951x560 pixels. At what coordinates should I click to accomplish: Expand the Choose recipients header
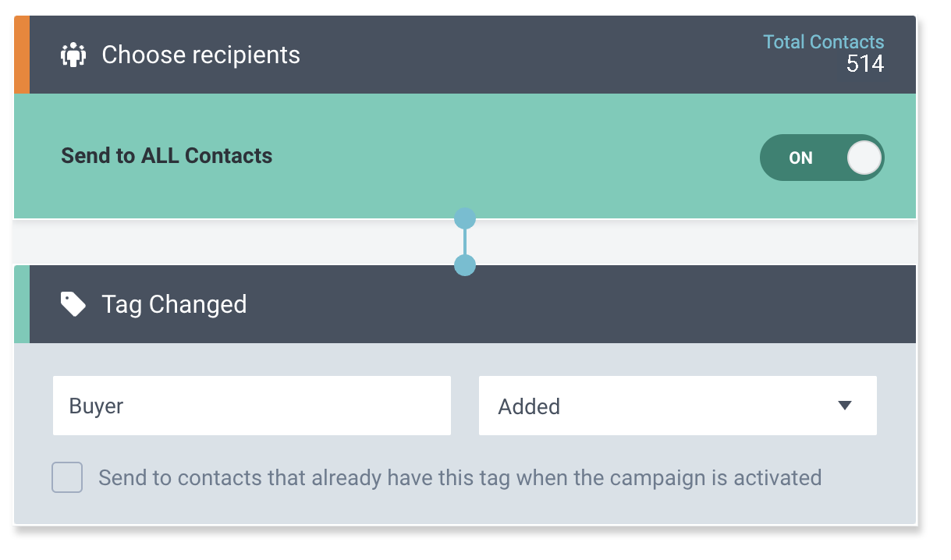tap(465, 55)
